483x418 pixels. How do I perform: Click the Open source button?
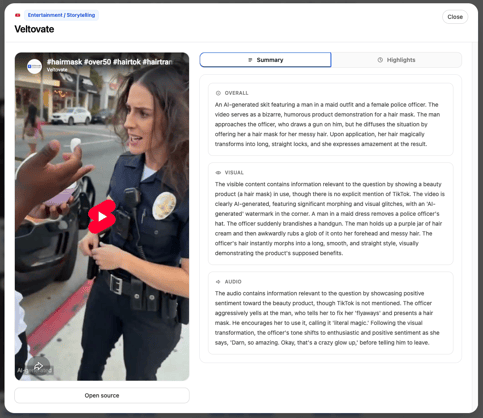pyautogui.click(x=102, y=395)
